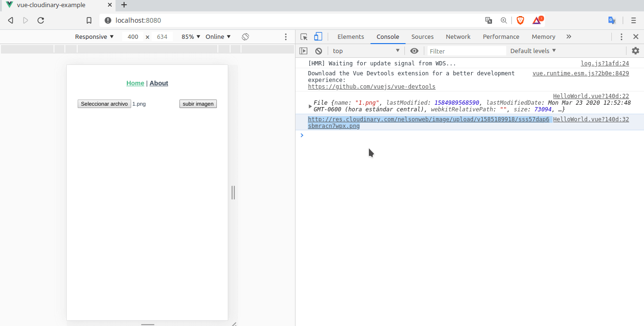
Task: Create a live expression with the eye icon
Action: pos(414,51)
